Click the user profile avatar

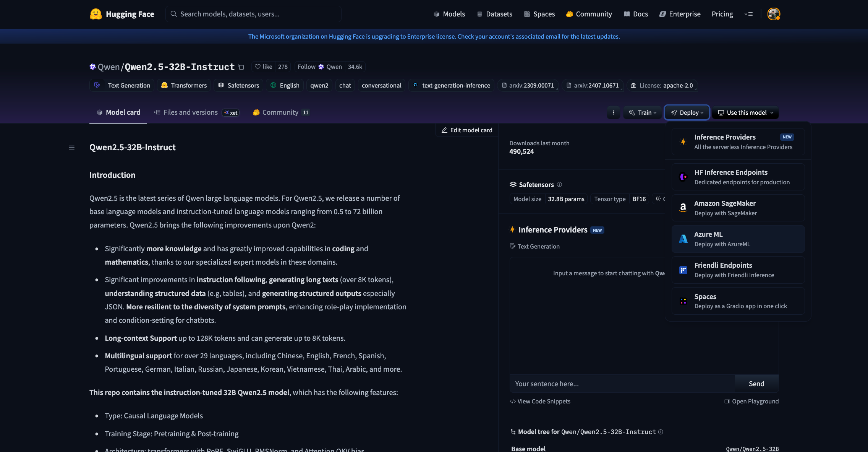click(x=773, y=14)
